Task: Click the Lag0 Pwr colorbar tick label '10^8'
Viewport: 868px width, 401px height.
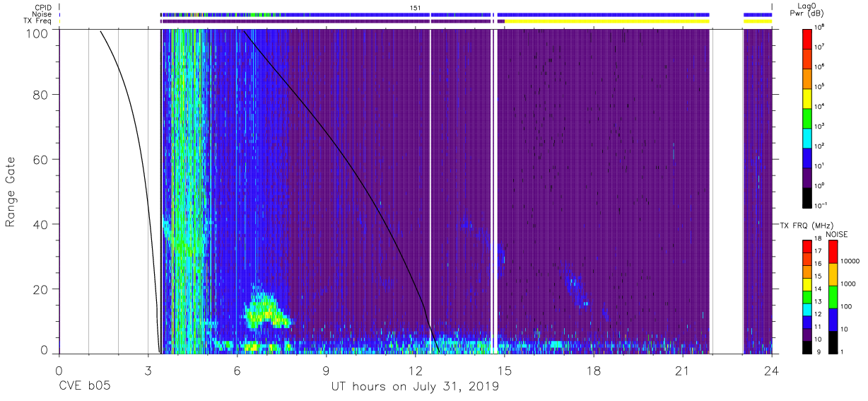Action: click(x=820, y=27)
